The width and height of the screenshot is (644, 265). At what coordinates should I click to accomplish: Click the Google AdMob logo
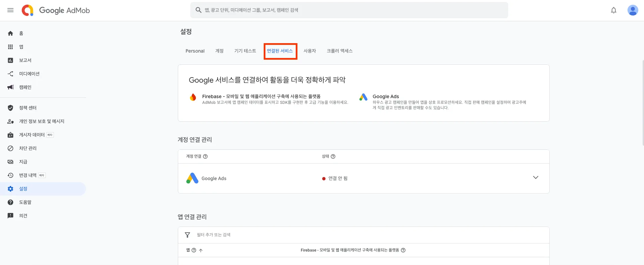[56, 10]
